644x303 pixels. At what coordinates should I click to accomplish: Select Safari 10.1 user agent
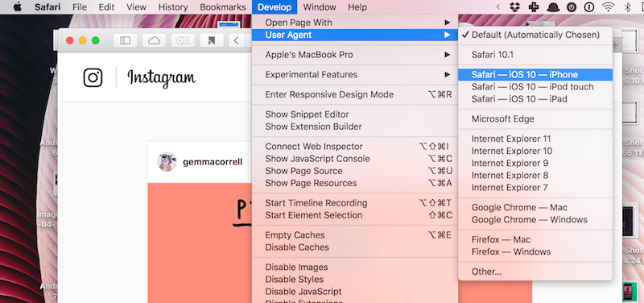coord(535,55)
